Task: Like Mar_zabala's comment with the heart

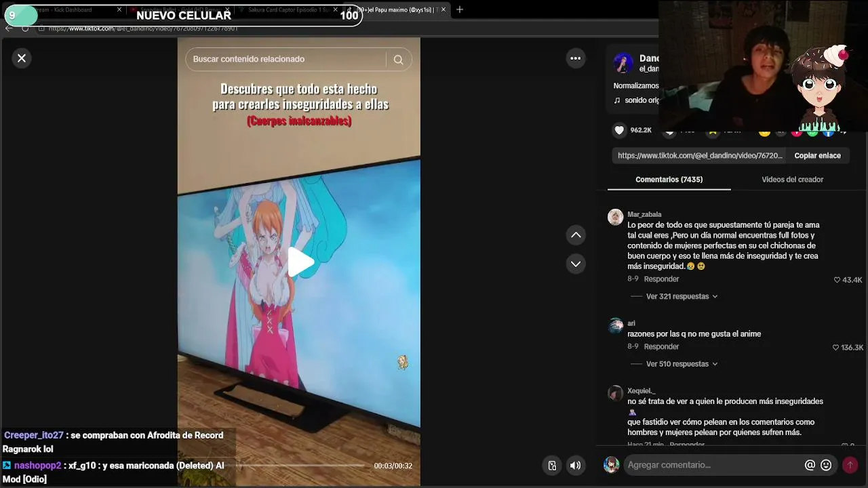Action: (x=837, y=280)
